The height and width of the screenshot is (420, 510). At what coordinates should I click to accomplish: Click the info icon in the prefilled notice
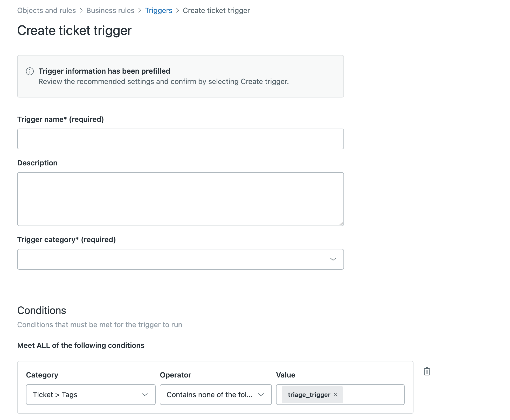[30, 71]
